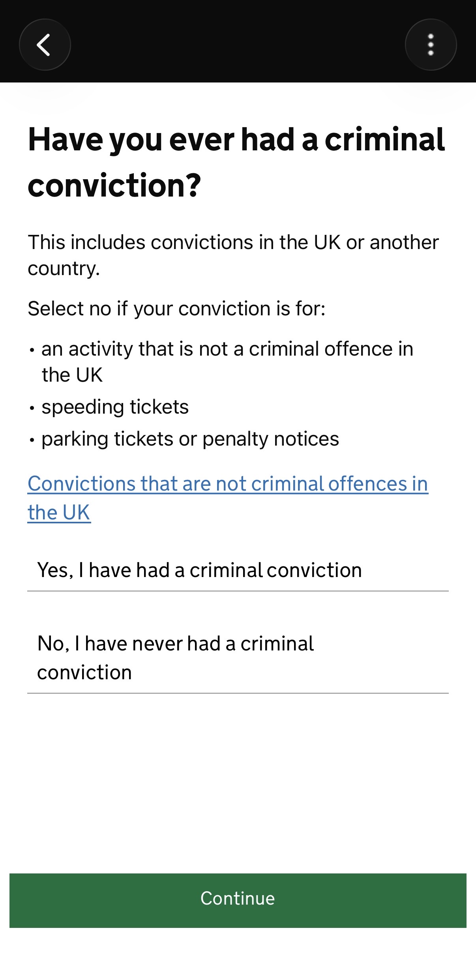Choose "No, I have never had a criminal conviction"

[175, 658]
